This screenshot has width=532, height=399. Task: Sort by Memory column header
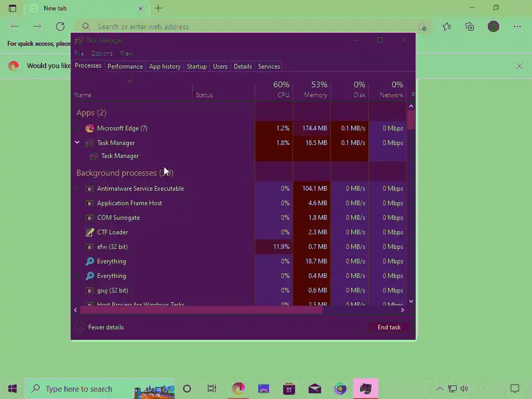click(x=312, y=89)
